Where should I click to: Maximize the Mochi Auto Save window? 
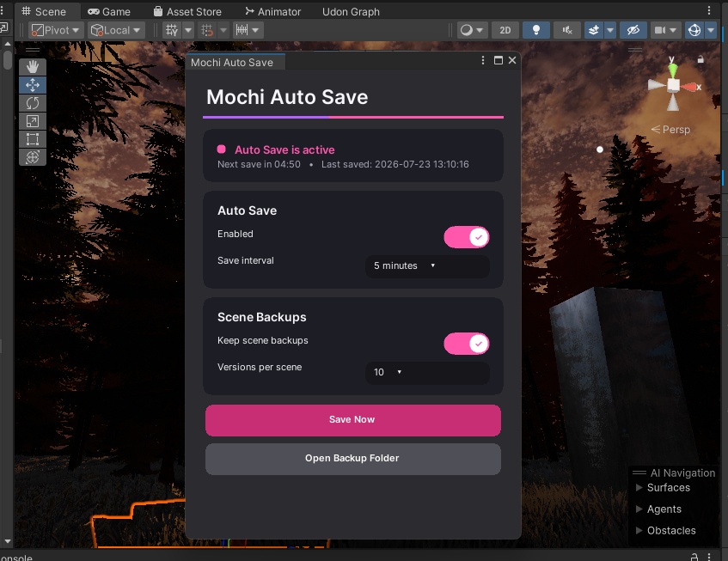[x=499, y=60]
